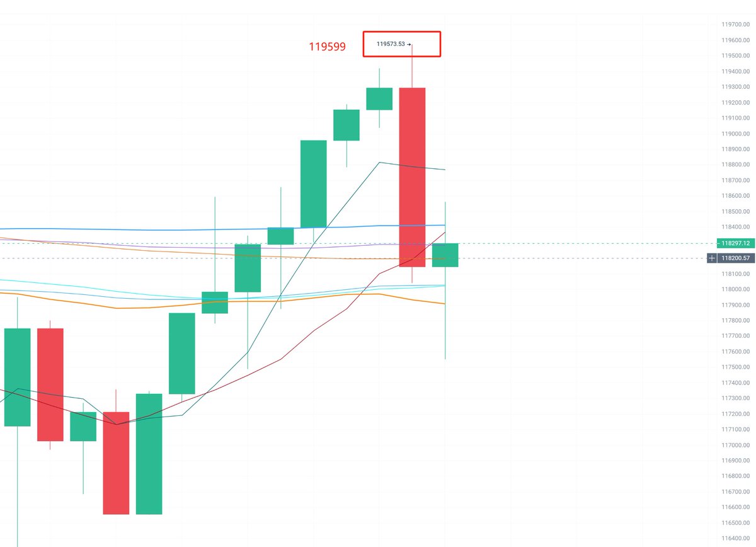Click the gray 118200.57 crosshair price label
Screen dimensions: 756x547
tap(736, 258)
